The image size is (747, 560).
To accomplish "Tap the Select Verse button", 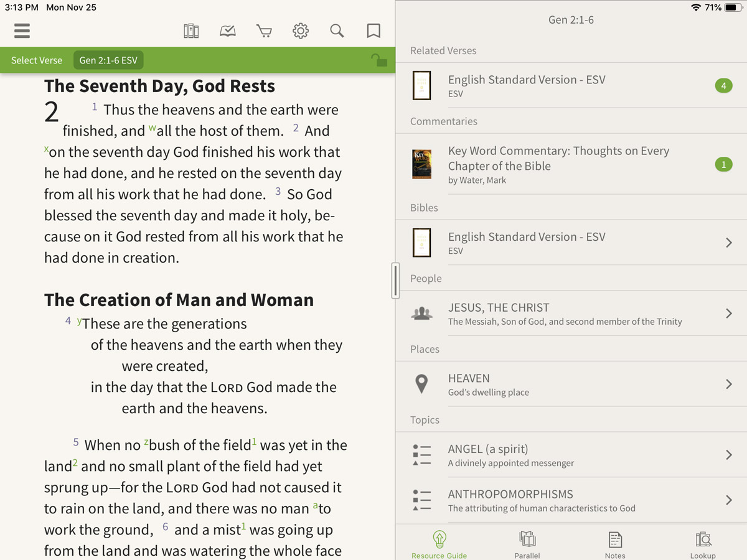I will (37, 60).
